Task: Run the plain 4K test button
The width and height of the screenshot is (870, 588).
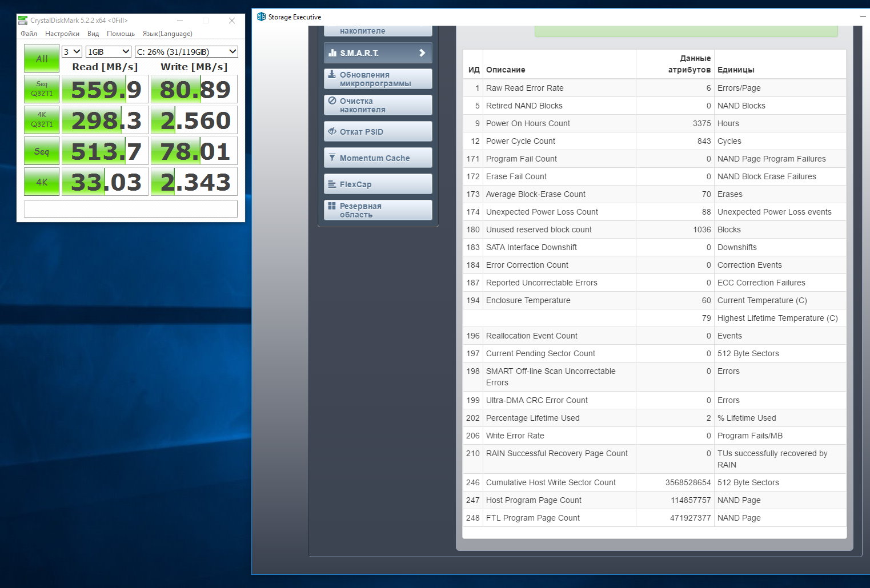Action: pos(42,182)
